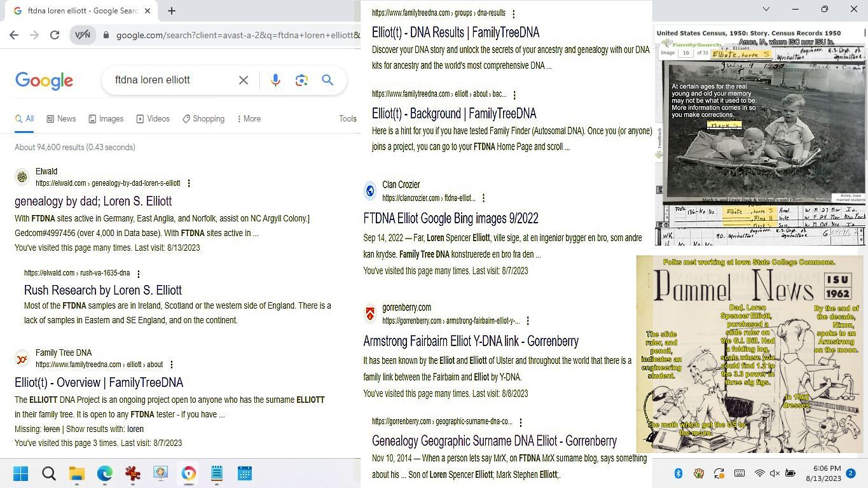Clear the search box with X
The image size is (868, 488).
tap(244, 80)
